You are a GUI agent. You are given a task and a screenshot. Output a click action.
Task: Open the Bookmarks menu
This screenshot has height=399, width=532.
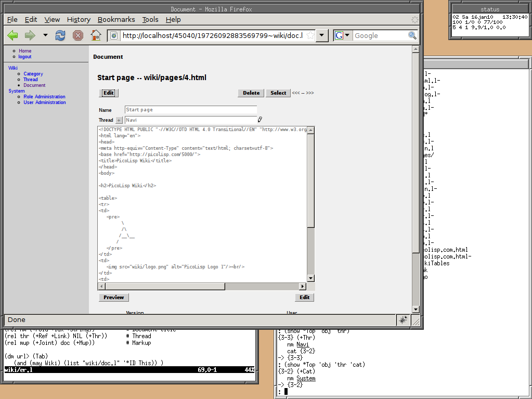(x=116, y=19)
